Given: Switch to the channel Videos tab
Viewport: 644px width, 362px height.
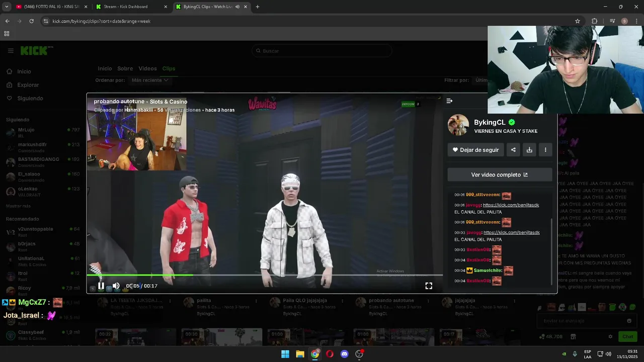Looking at the screenshot, I should [147, 68].
